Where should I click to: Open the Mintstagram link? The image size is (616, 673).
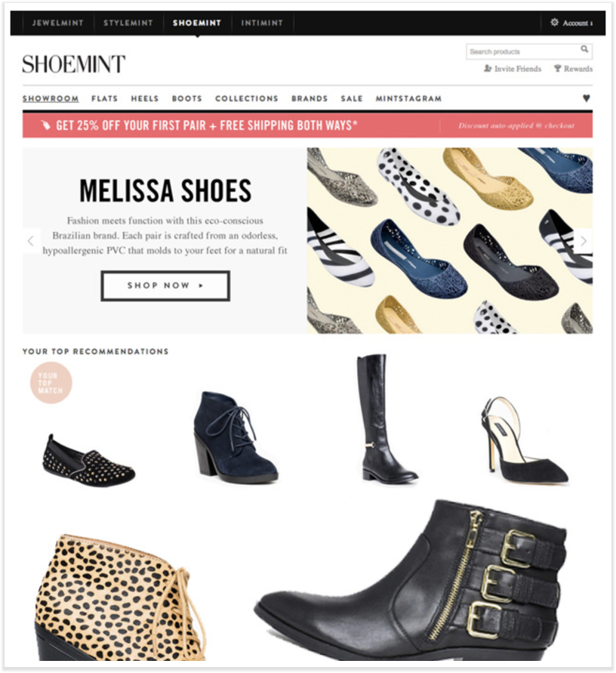point(408,99)
